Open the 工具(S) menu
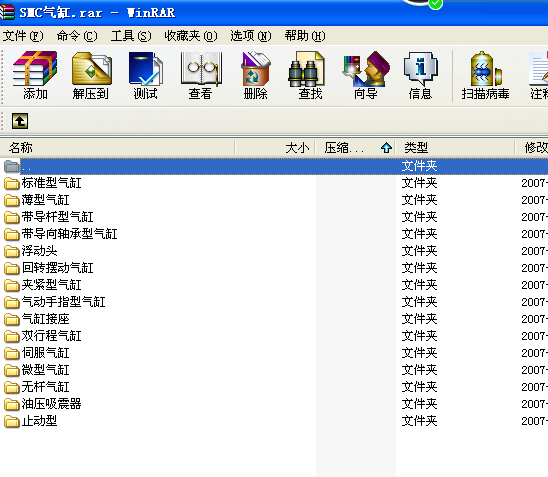Image resolution: width=548 pixels, height=477 pixels. click(131, 36)
